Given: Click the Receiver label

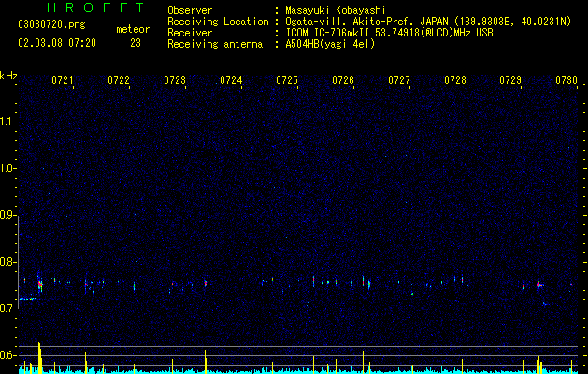Looking at the screenshot, I should 190,33.
